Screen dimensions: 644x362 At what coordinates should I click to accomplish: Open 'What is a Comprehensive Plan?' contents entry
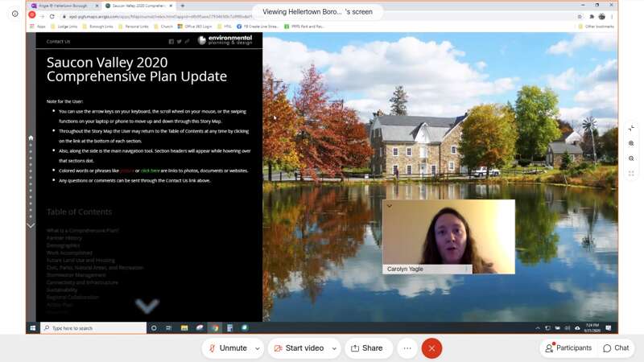[83, 231]
